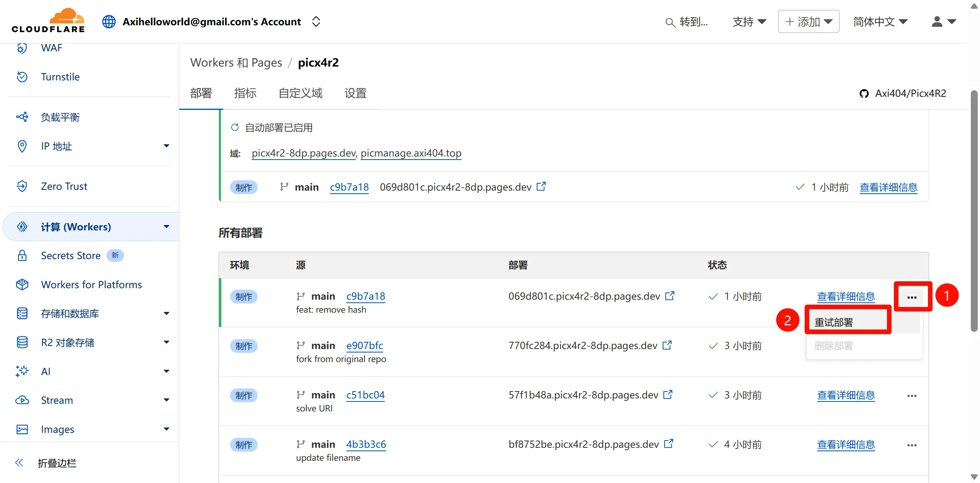Click the three-dot menu for c9b7a18 deployment
980x483 pixels.
click(x=912, y=297)
